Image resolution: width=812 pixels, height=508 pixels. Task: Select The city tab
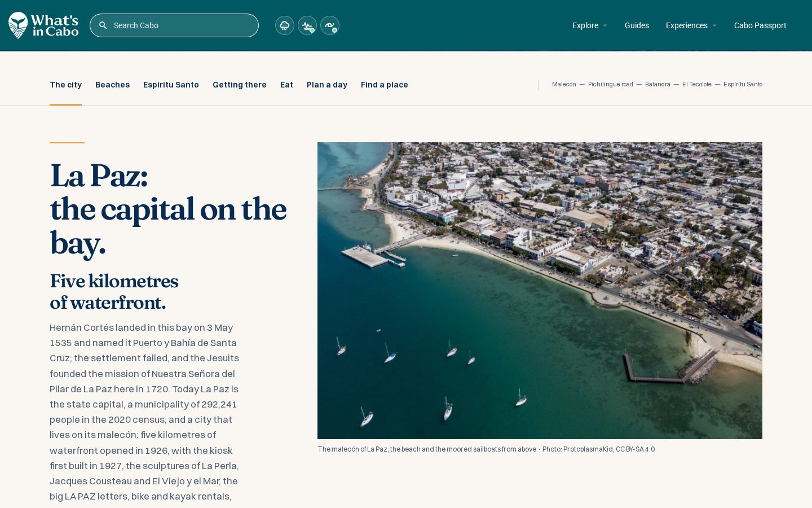65,85
